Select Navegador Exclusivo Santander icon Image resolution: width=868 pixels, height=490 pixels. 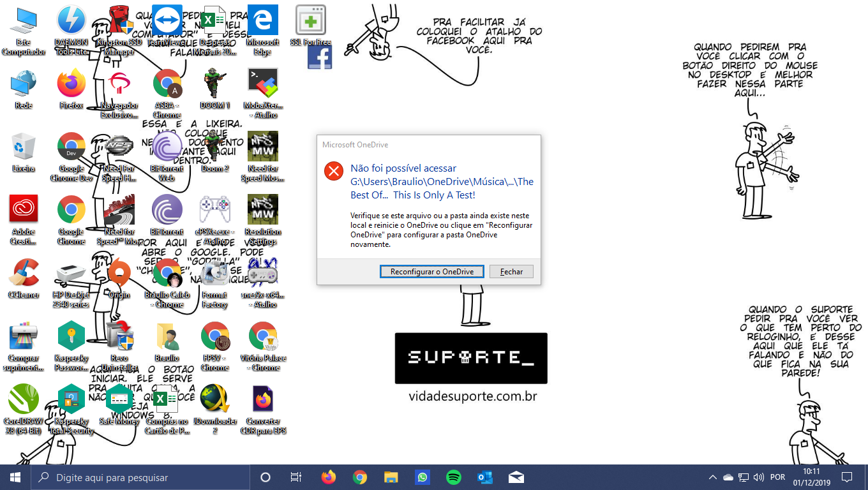(x=119, y=95)
